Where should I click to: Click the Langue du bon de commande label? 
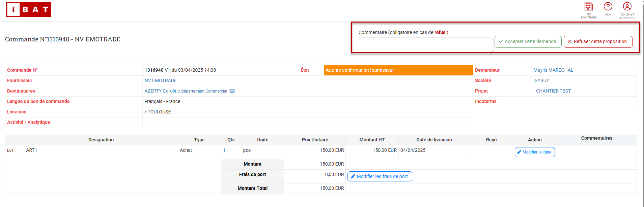pyautogui.click(x=38, y=101)
